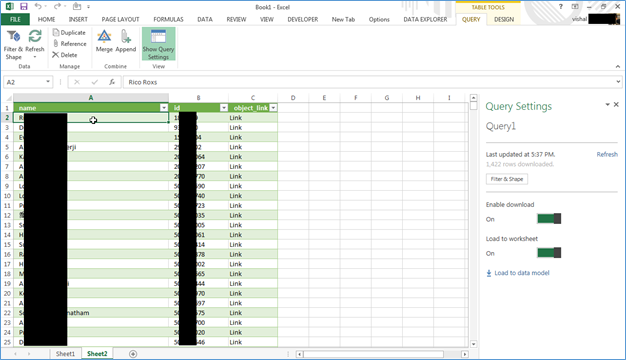Collapse the ribbon with the caret arrow

[x=618, y=67]
